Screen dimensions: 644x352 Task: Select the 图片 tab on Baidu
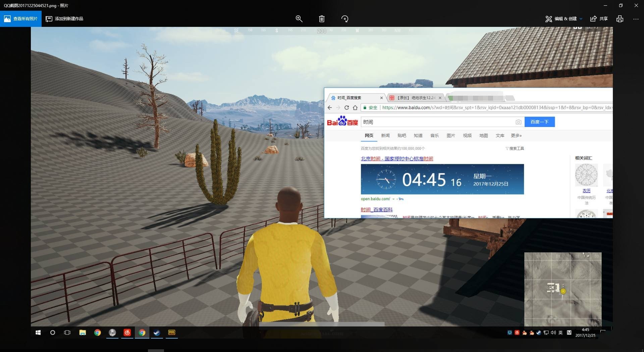[451, 136]
